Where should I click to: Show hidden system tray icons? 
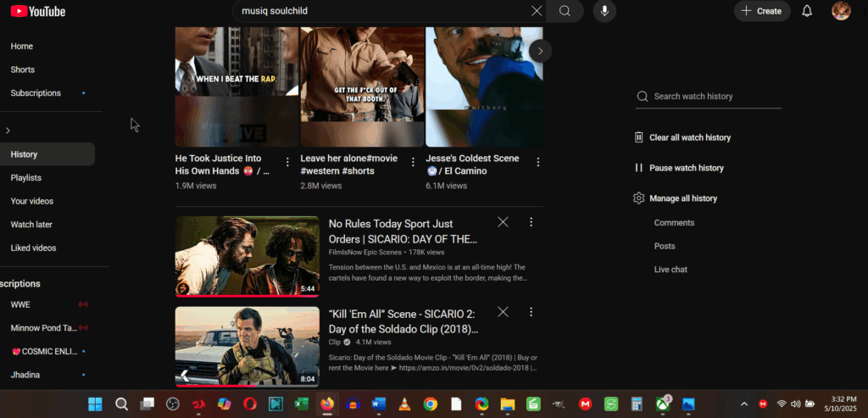[744, 404]
